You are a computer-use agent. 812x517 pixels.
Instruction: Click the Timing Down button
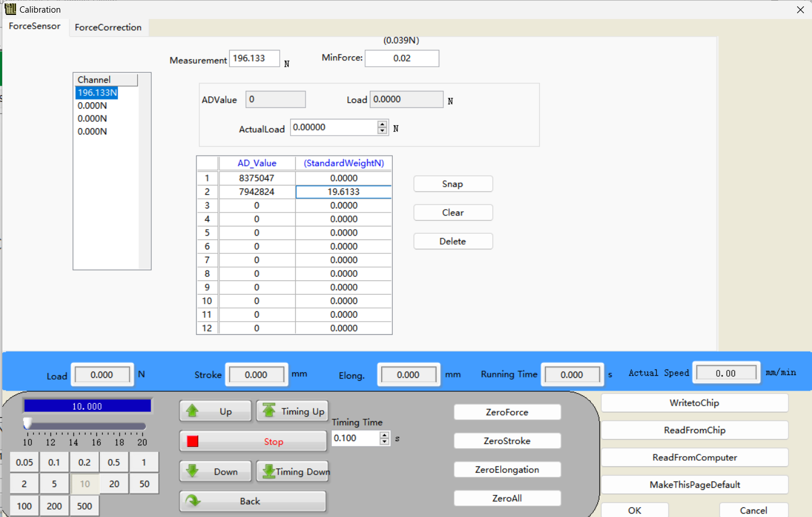292,472
